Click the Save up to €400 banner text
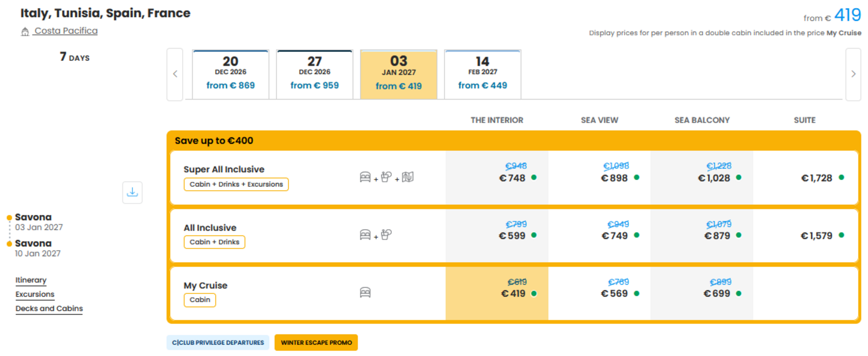The width and height of the screenshot is (868, 356). [x=214, y=141]
